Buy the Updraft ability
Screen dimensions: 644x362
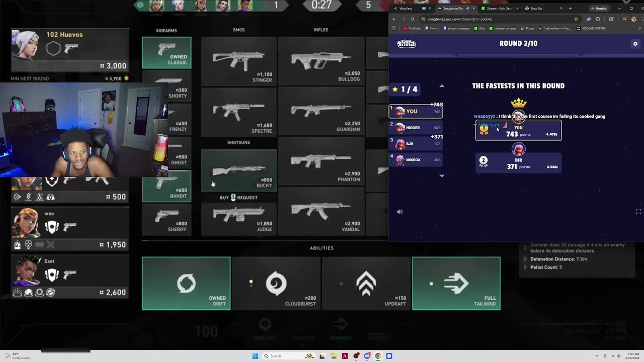pyautogui.click(x=366, y=283)
